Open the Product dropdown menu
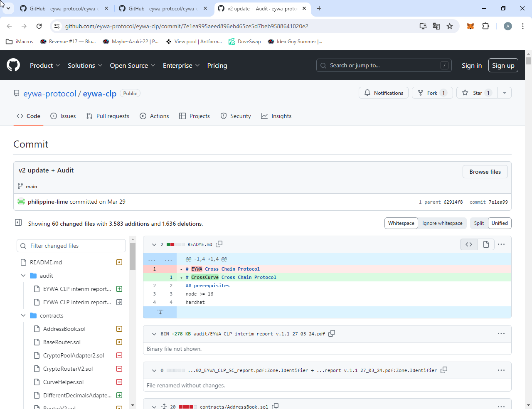This screenshot has width=532, height=409. 45,65
